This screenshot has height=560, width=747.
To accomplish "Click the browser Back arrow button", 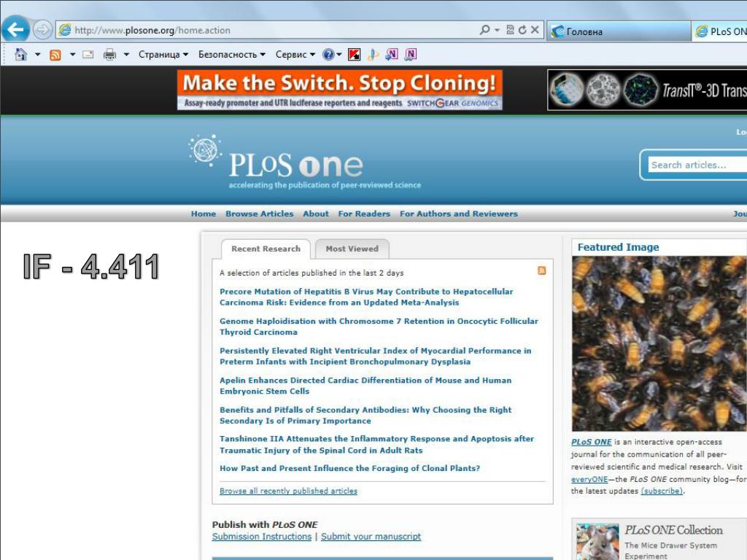I will (x=15, y=29).
